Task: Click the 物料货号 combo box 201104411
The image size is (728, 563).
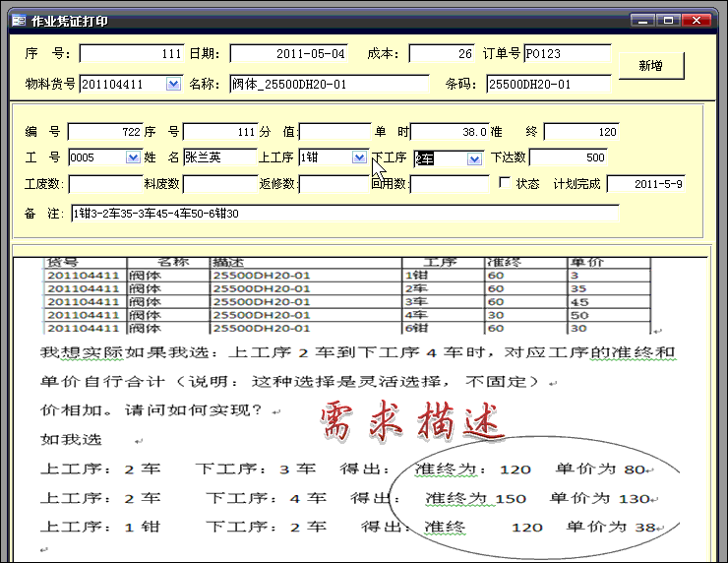Action: 131,84
